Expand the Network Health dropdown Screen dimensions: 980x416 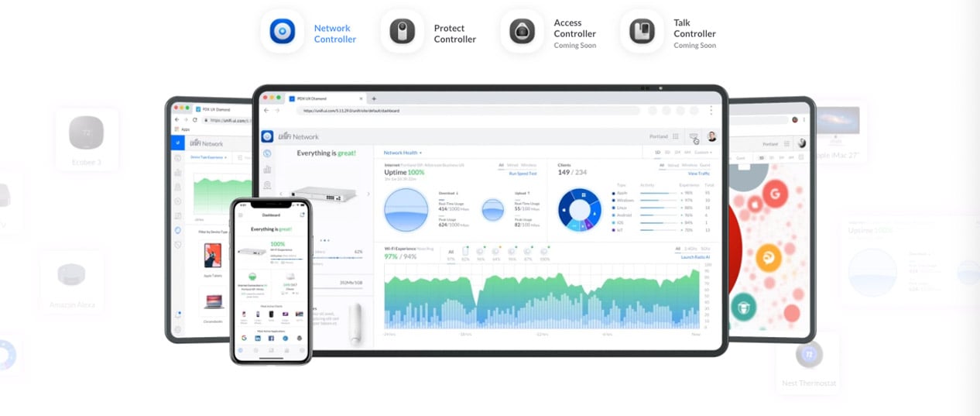403,153
